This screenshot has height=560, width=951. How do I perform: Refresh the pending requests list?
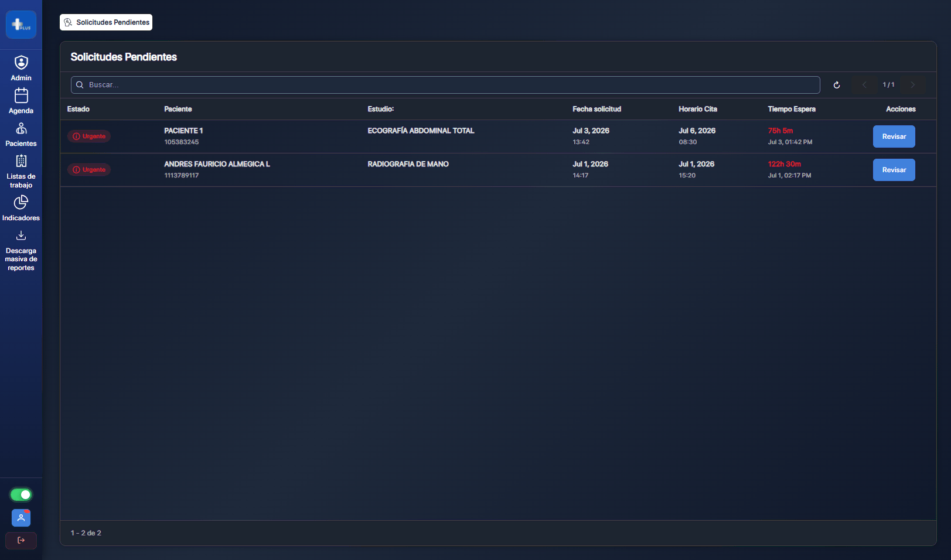837,85
